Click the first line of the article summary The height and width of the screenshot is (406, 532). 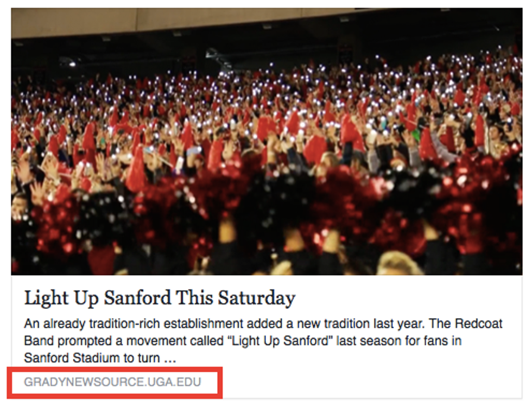tap(263, 324)
